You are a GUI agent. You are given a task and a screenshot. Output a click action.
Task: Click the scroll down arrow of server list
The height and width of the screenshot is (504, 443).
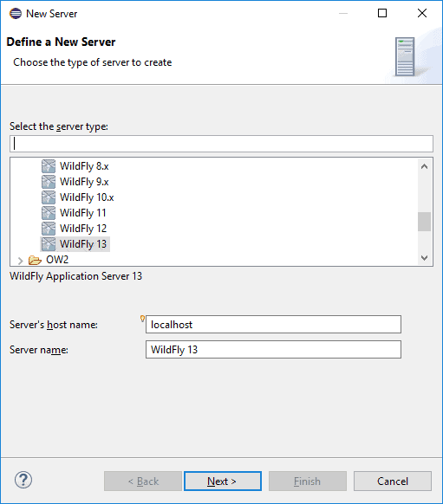[x=424, y=258]
